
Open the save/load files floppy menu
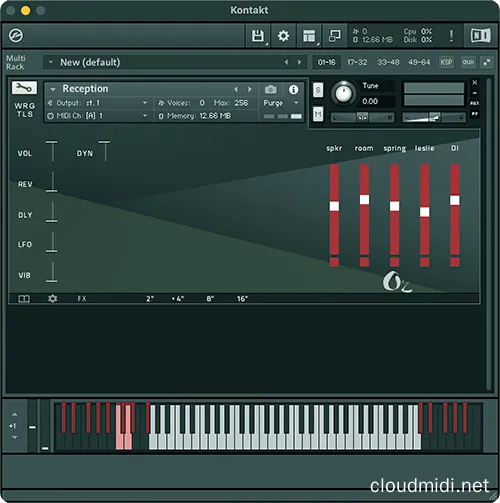click(x=258, y=36)
